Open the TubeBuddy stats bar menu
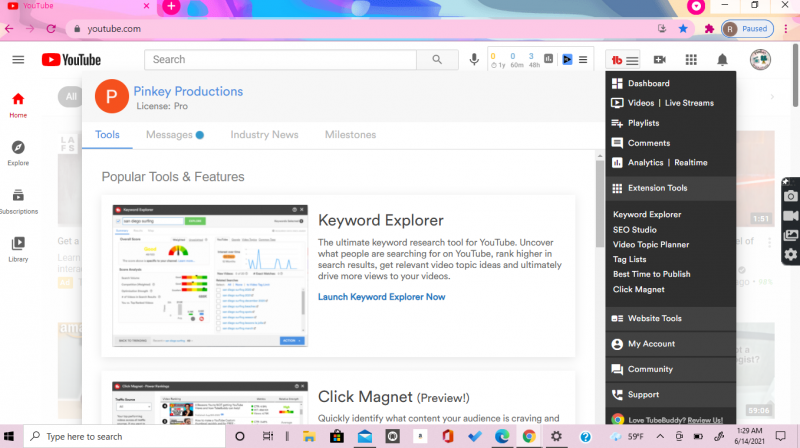Image resolution: width=800 pixels, height=448 pixels. pos(583,60)
